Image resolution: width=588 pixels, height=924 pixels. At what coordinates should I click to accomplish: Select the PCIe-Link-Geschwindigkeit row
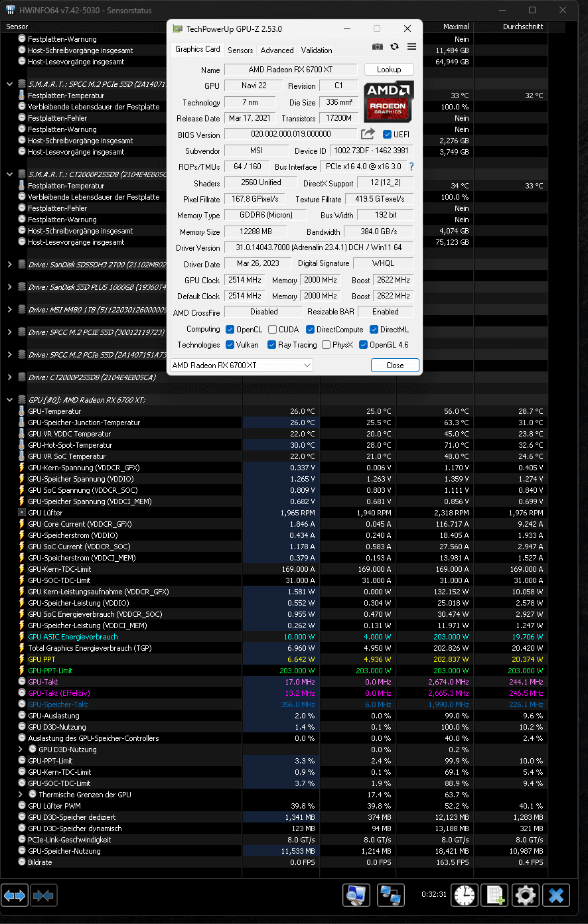pyautogui.click(x=275, y=840)
